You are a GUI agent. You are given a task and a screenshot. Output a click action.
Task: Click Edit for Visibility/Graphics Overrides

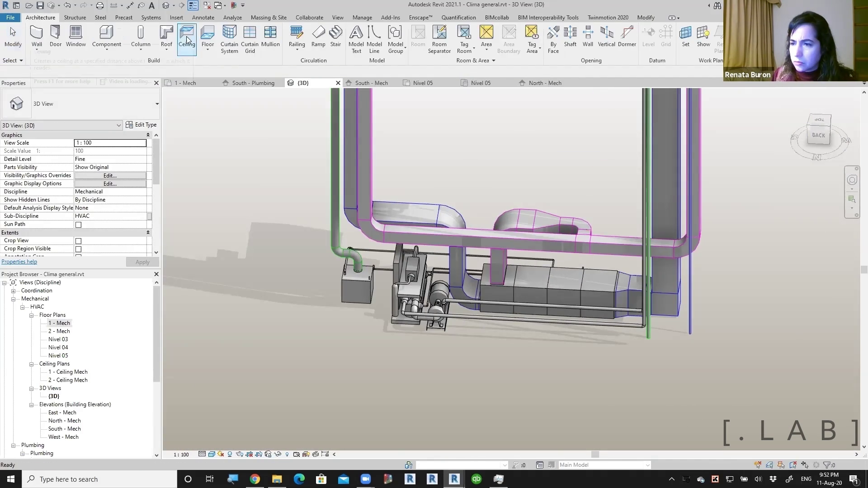(110, 176)
